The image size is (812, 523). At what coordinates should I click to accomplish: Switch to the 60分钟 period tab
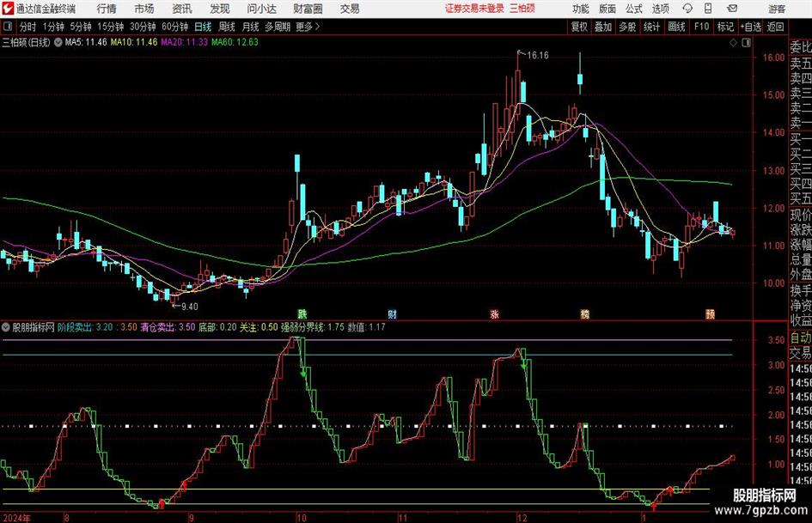coord(175,27)
